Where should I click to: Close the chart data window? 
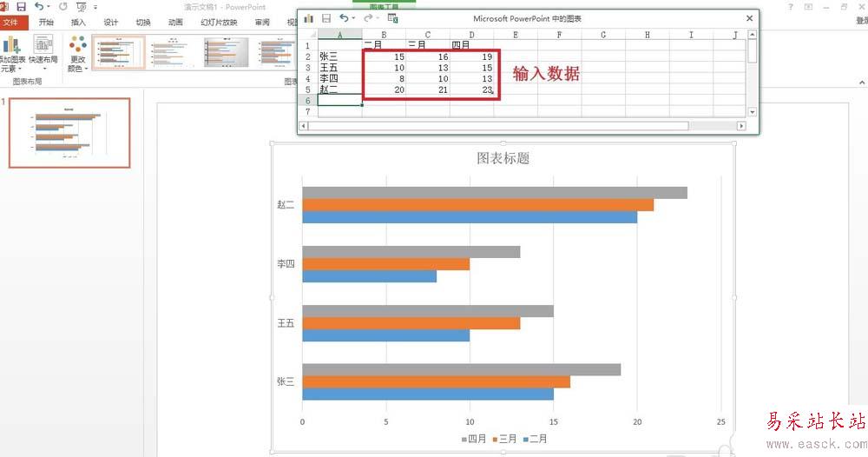coord(750,18)
